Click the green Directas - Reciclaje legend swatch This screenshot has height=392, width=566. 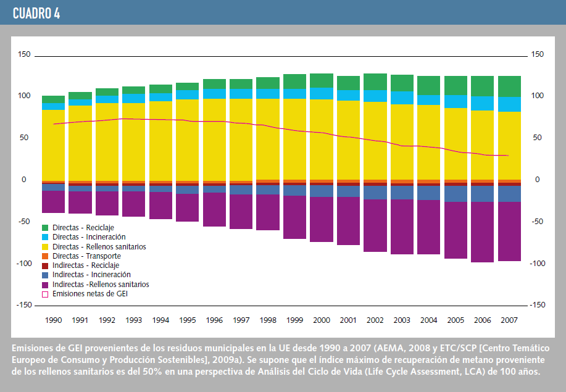(x=44, y=228)
